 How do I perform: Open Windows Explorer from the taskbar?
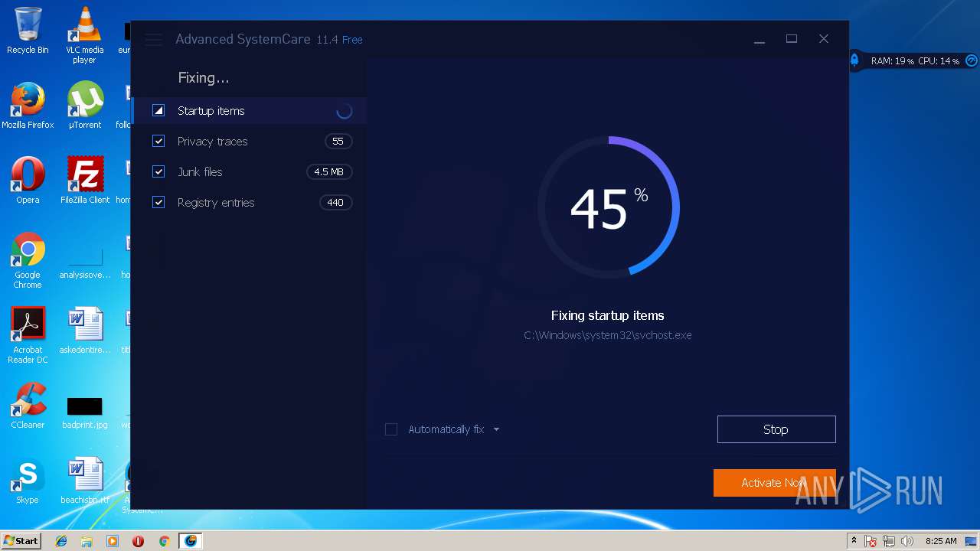(87, 541)
